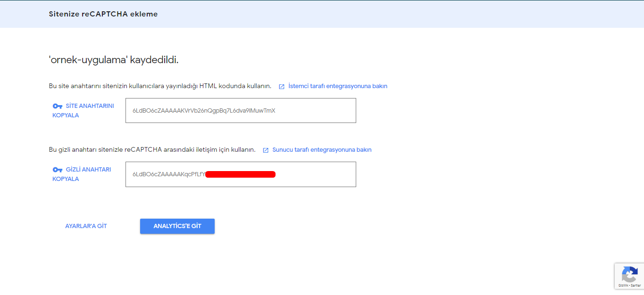Click external-link icon before İstemci tarafı entegrasyonuna bakın
This screenshot has width=644, height=295.
pos(282,87)
